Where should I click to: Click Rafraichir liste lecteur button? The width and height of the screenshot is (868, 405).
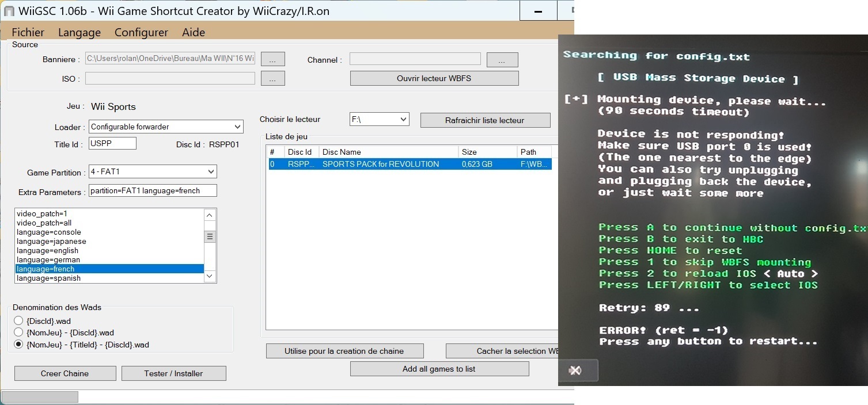coord(485,120)
